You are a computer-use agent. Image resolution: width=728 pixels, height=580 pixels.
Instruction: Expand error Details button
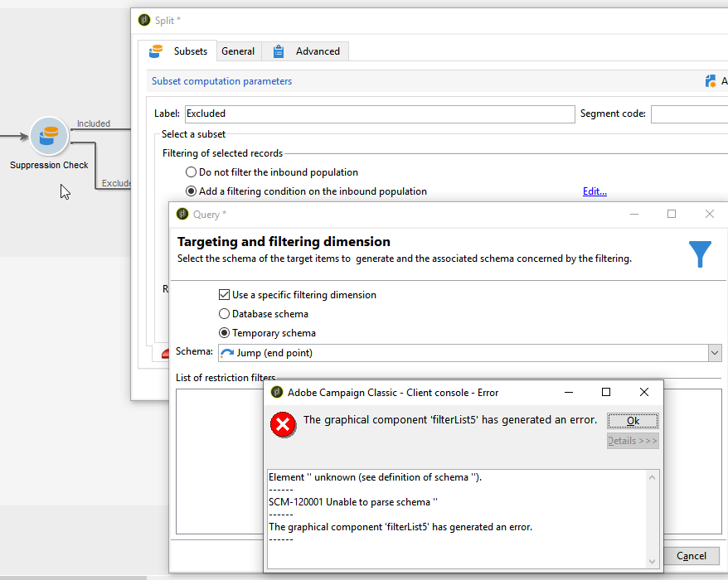[x=633, y=441]
